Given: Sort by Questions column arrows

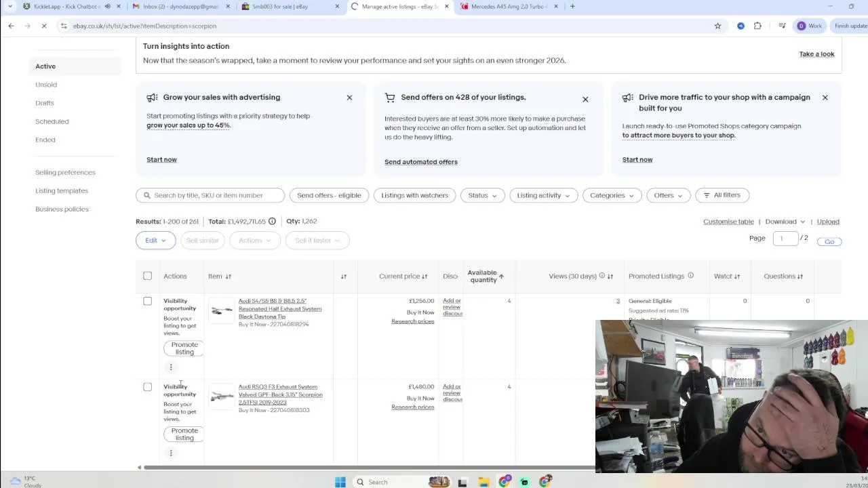Looking at the screenshot, I should (x=800, y=277).
